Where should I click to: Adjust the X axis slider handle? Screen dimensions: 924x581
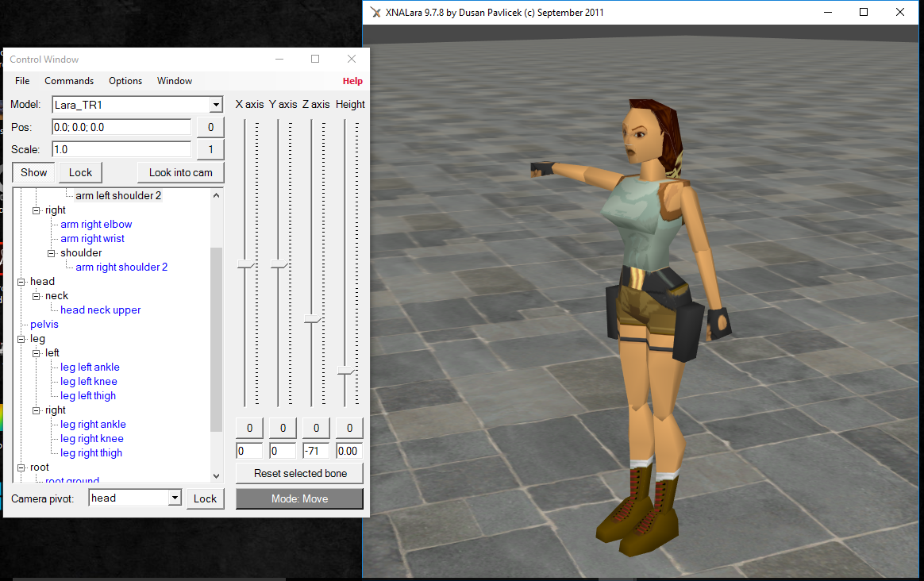pos(244,262)
